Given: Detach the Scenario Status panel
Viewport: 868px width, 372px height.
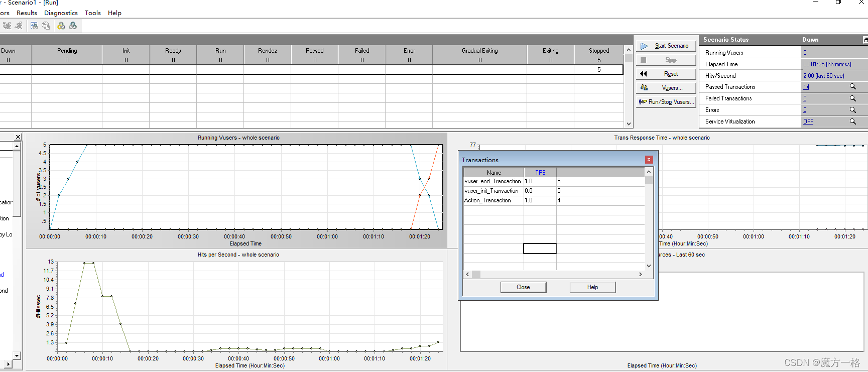Looking at the screenshot, I should (865, 40).
